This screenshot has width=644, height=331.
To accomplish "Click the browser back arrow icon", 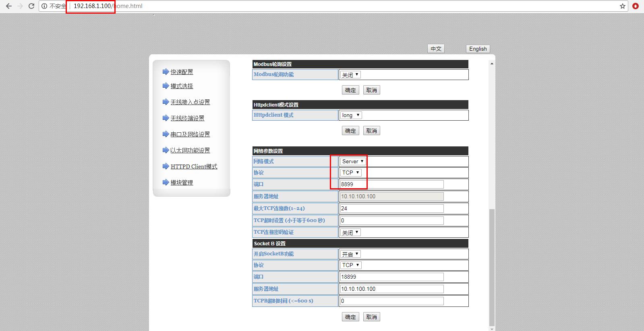I will click(9, 6).
